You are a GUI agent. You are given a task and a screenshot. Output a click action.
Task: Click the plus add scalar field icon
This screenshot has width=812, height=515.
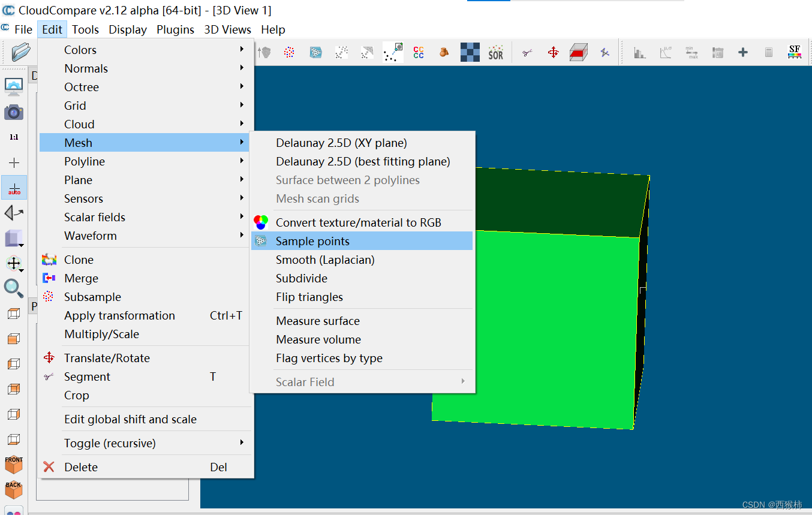coord(743,53)
